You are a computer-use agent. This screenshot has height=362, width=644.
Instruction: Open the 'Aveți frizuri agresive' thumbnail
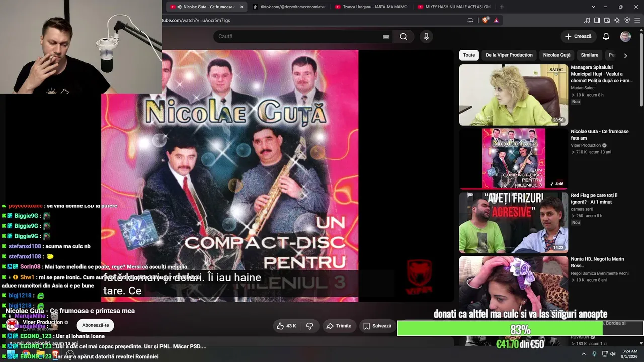click(x=513, y=223)
